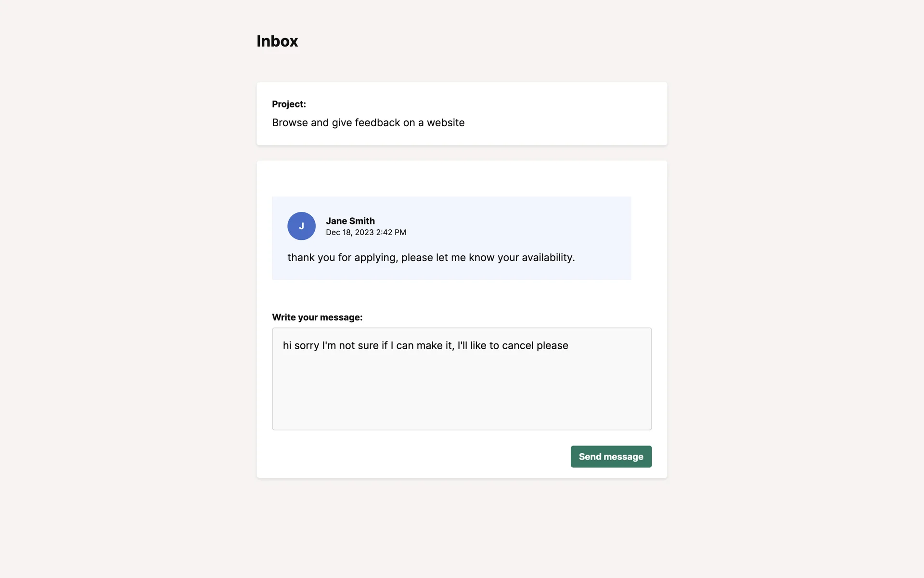Click the Send message button
Screen dimensions: 924x578
[611, 457]
